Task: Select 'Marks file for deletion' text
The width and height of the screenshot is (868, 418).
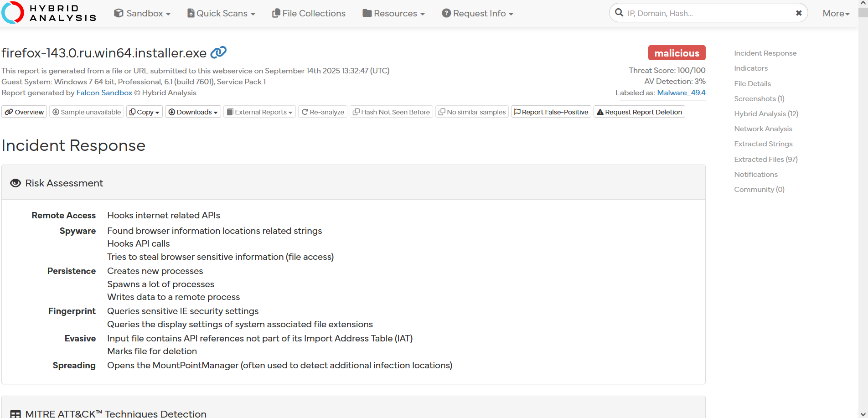Action: (x=152, y=351)
